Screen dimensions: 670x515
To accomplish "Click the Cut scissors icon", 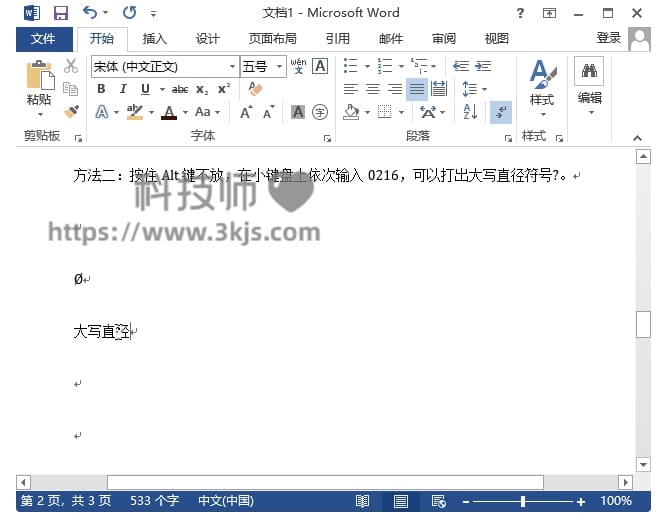I will pos(71,66).
